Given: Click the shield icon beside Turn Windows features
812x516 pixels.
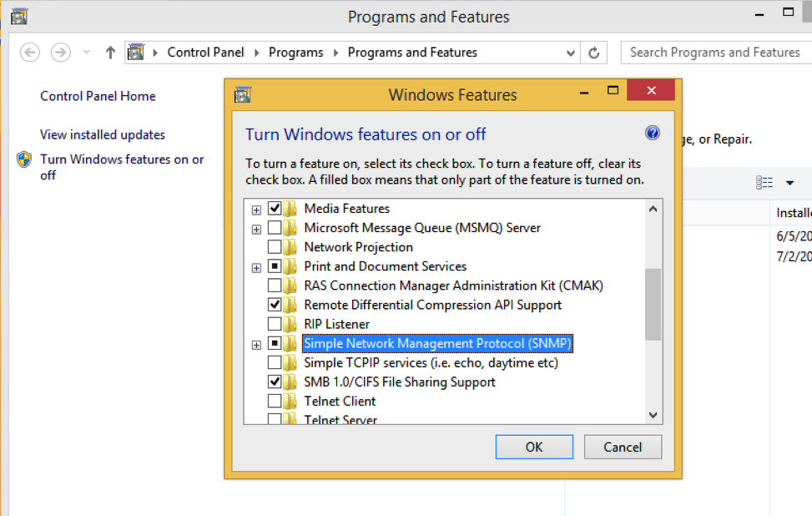Looking at the screenshot, I should (24, 159).
